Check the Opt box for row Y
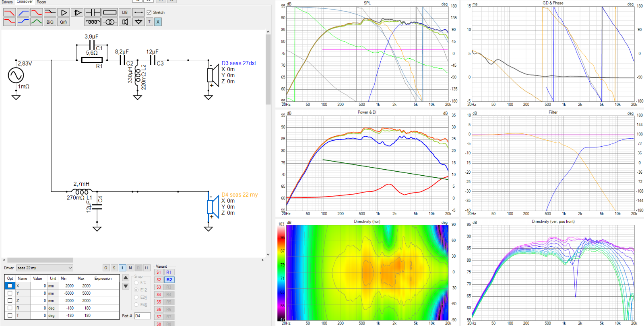The width and height of the screenshot is (644, 326). [10, 293]
